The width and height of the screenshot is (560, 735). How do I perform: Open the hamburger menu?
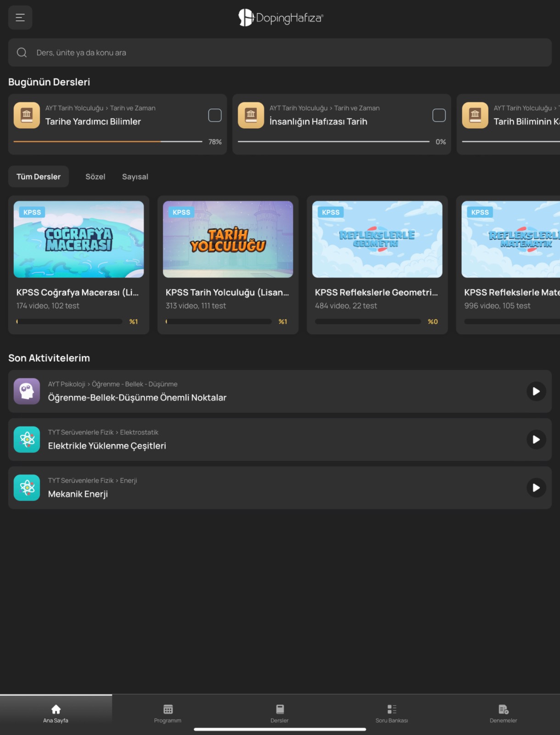20,17
